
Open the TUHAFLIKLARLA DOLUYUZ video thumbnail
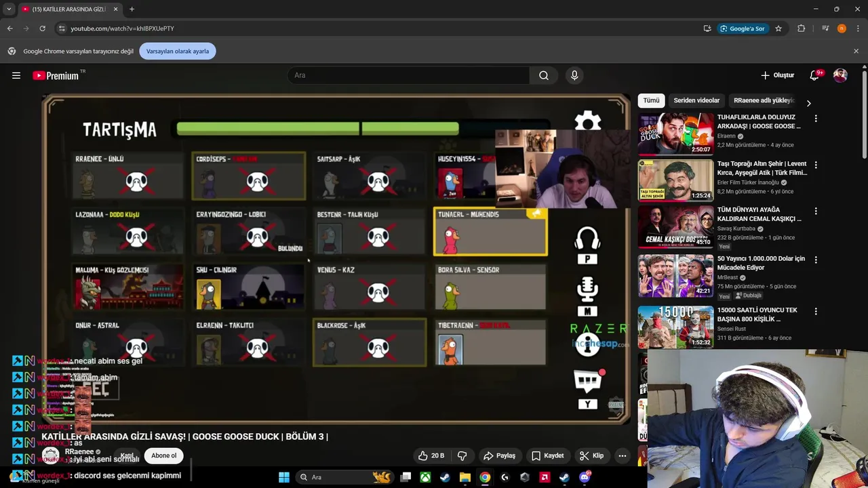click(x=675, y=134)
